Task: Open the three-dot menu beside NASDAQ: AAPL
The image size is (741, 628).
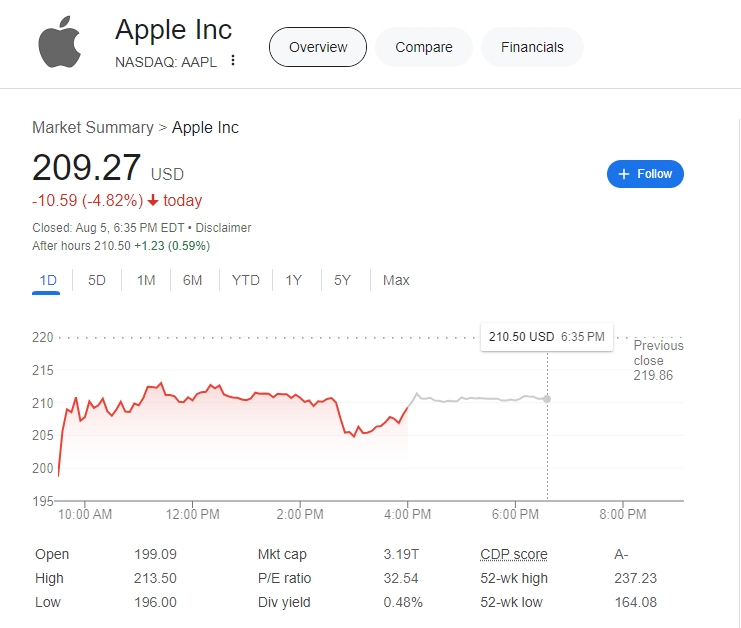Action: pyautogui.click(x=233, y=60)
